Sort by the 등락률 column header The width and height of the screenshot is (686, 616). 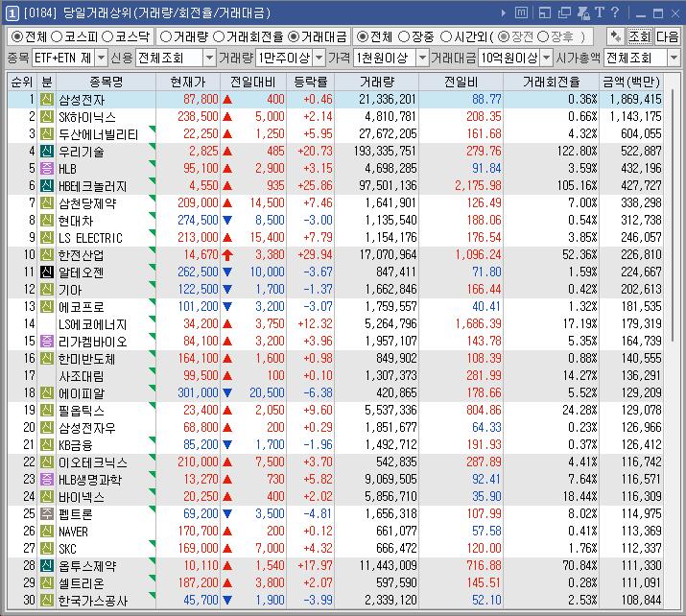tap(311, 82)
